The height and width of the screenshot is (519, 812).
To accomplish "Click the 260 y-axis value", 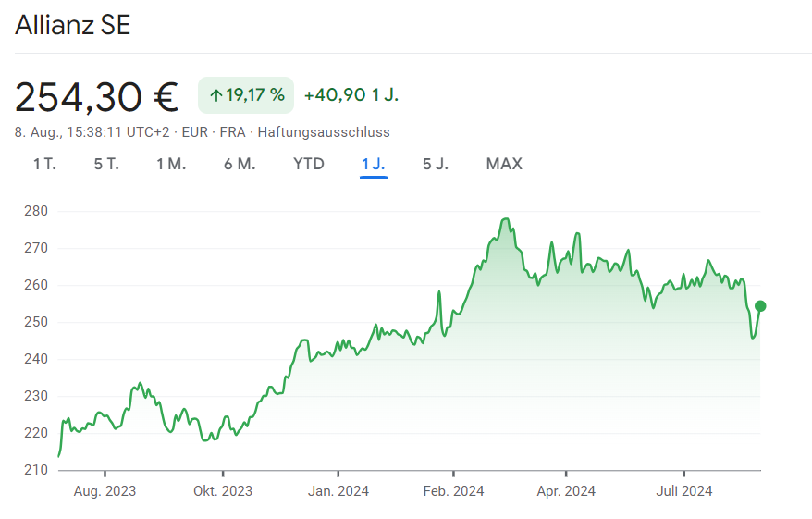I will [x=36, y=285].
